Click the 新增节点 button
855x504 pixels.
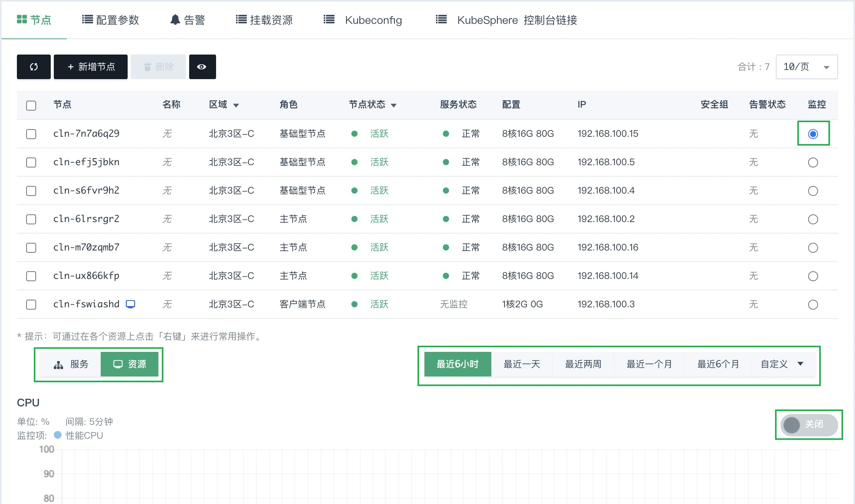pyautogui.click(x=91, y=67)
